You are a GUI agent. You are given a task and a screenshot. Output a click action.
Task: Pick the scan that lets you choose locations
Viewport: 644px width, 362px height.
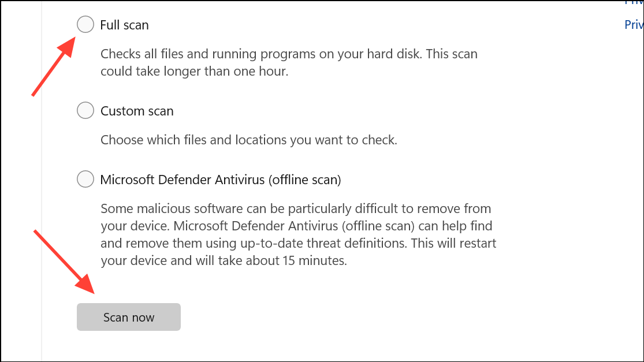point(85,110)
